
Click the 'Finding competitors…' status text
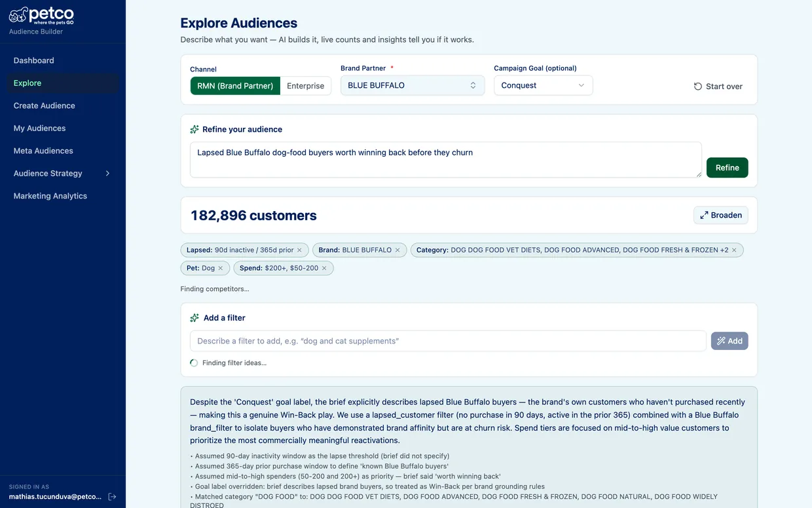click(x=215, y=289)
